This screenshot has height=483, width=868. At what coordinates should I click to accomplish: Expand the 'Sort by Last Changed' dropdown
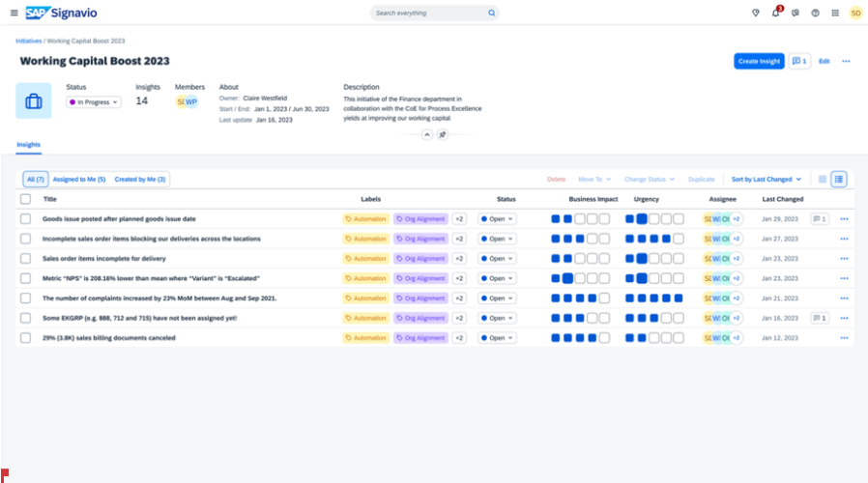coord(767,179)
